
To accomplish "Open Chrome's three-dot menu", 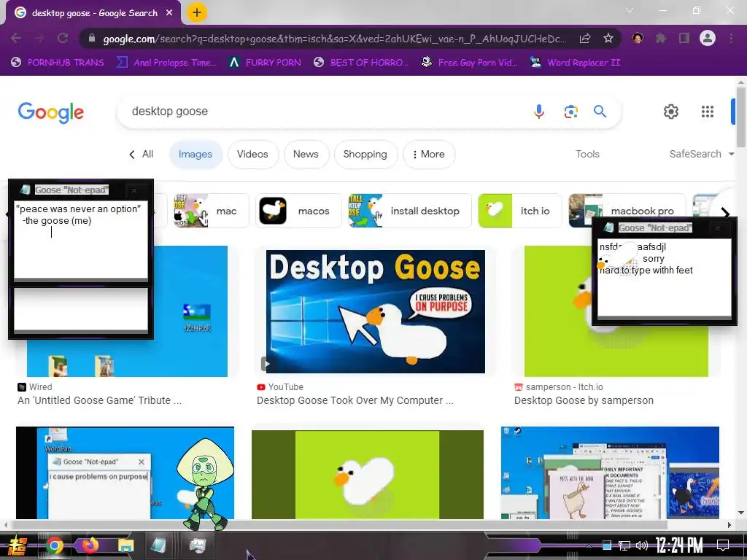I will (731, 38).
